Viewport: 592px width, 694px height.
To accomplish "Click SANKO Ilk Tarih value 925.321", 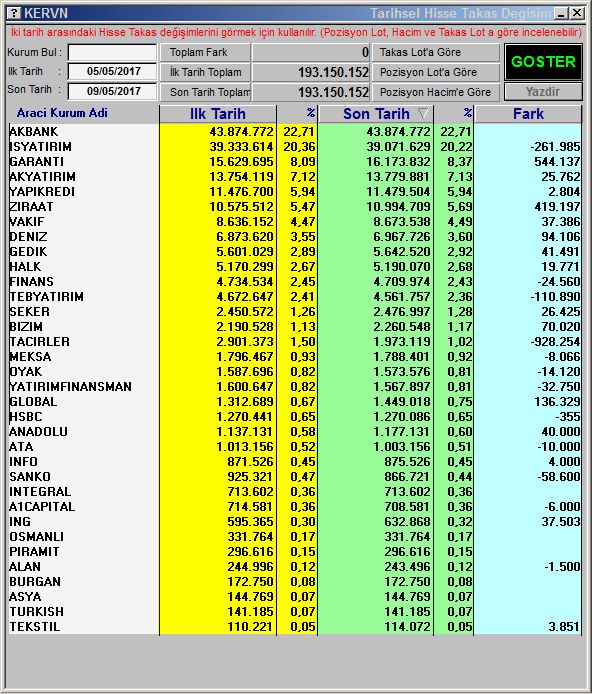I will (x=250, y=477).
